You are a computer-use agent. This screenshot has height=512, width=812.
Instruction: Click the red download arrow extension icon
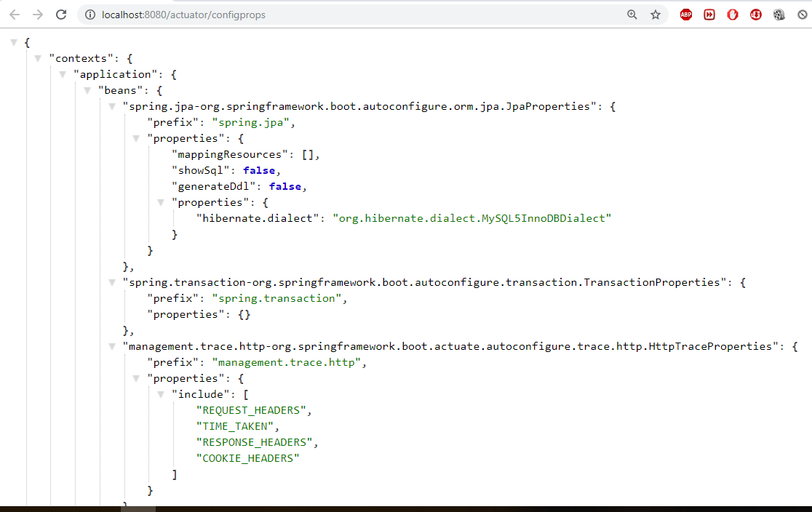tap(756, 15)
